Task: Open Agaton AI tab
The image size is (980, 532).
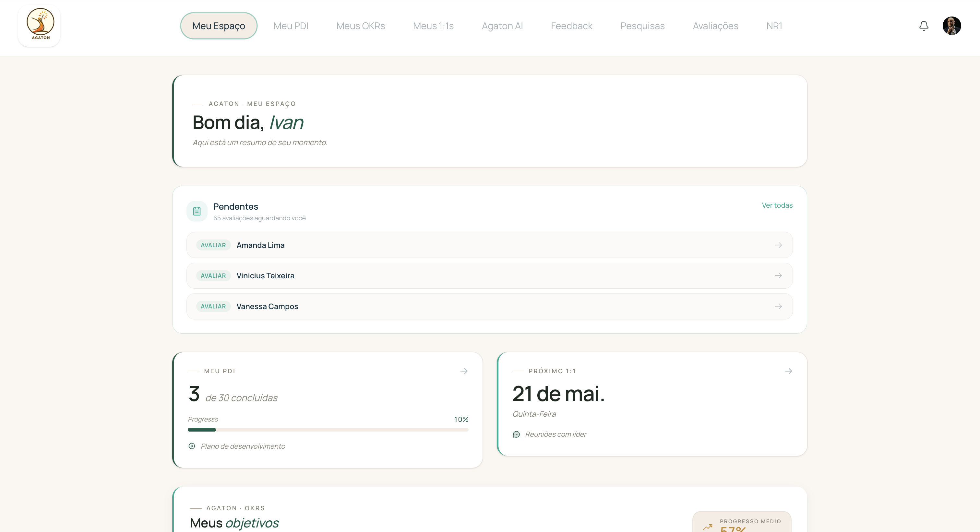Action: tap(502, 26)
